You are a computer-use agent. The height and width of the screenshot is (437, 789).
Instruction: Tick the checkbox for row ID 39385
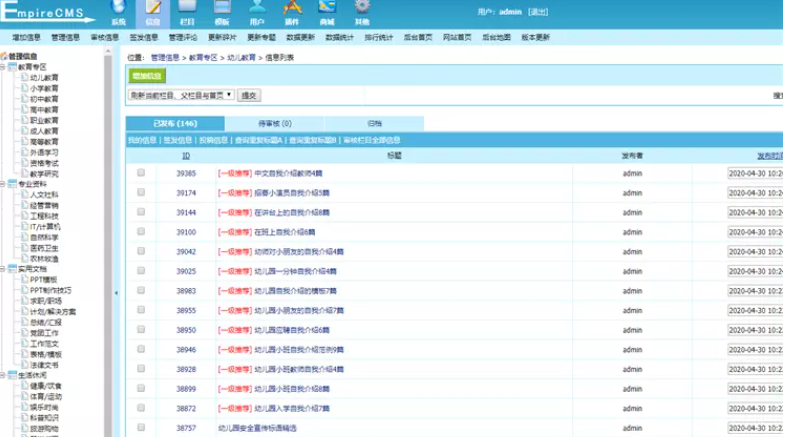point(141,173)
